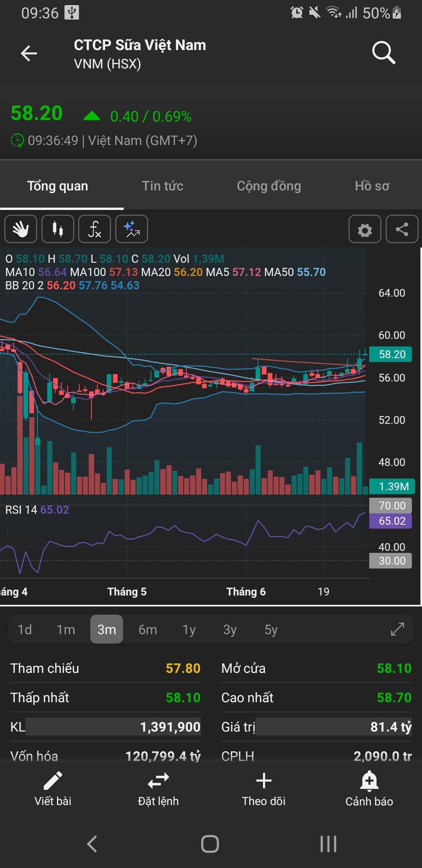The width and height of the screenshot is (422, 868).
Task: Go to the Hồ sơ tab
Action: tap(372, 186)
